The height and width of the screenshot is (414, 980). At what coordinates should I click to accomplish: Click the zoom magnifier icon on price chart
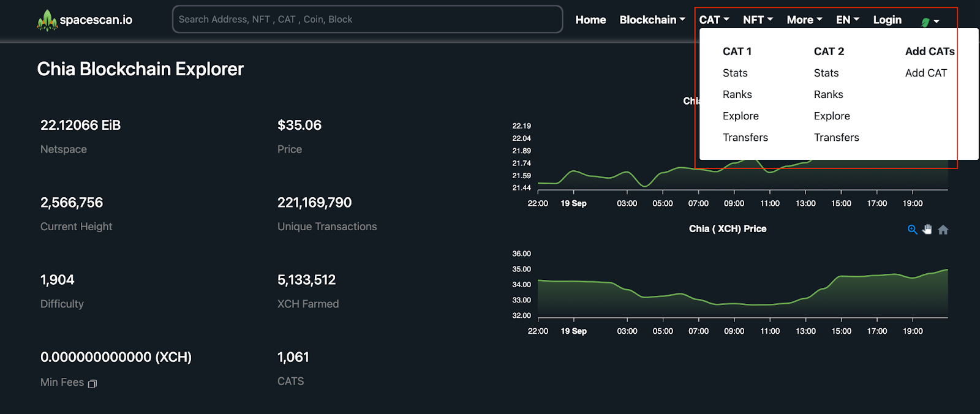pyautogui.click(x=913, y=230)
